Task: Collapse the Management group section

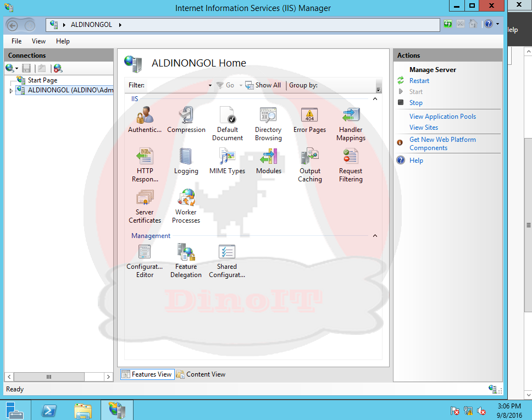Action: (x=375, y=235)
